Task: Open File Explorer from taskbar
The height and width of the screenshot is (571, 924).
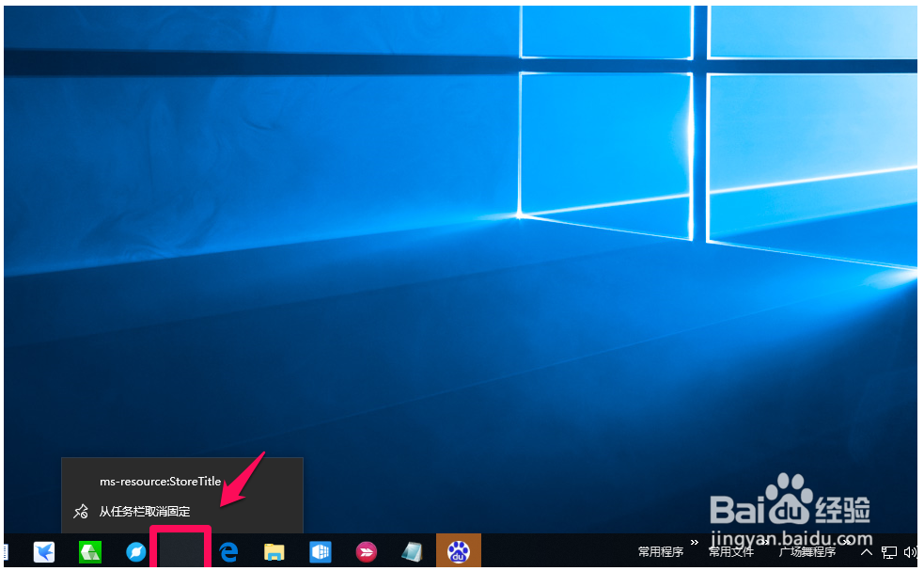Action: click(274, 552)
